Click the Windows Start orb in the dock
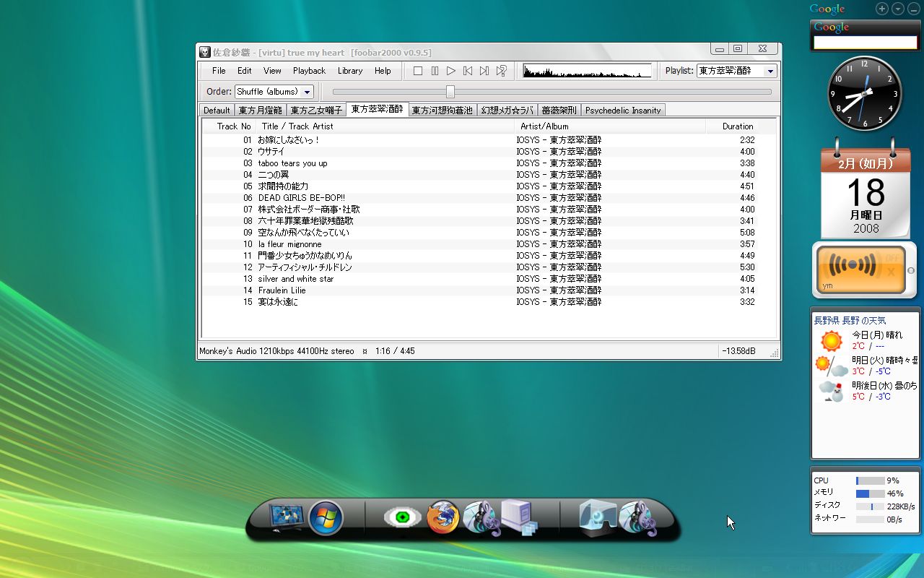 (326, 518)
